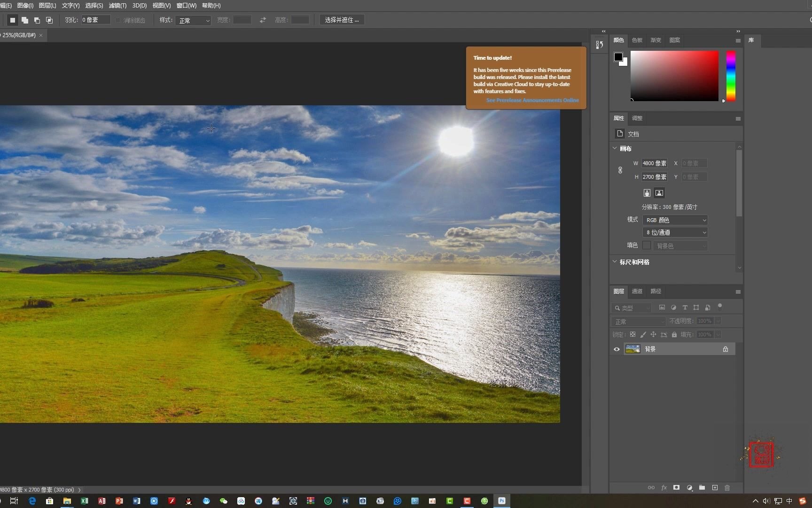Select the Add to Selection mode icon

[25, 20]
